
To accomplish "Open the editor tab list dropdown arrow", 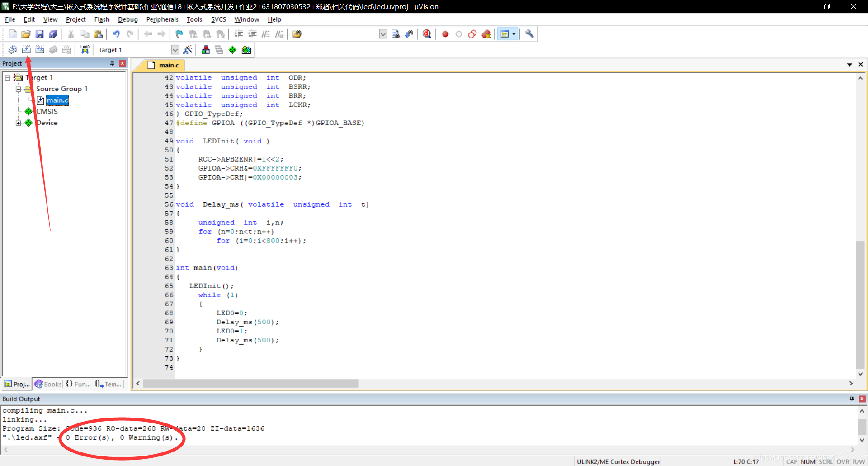I will [x=849, y=65].
